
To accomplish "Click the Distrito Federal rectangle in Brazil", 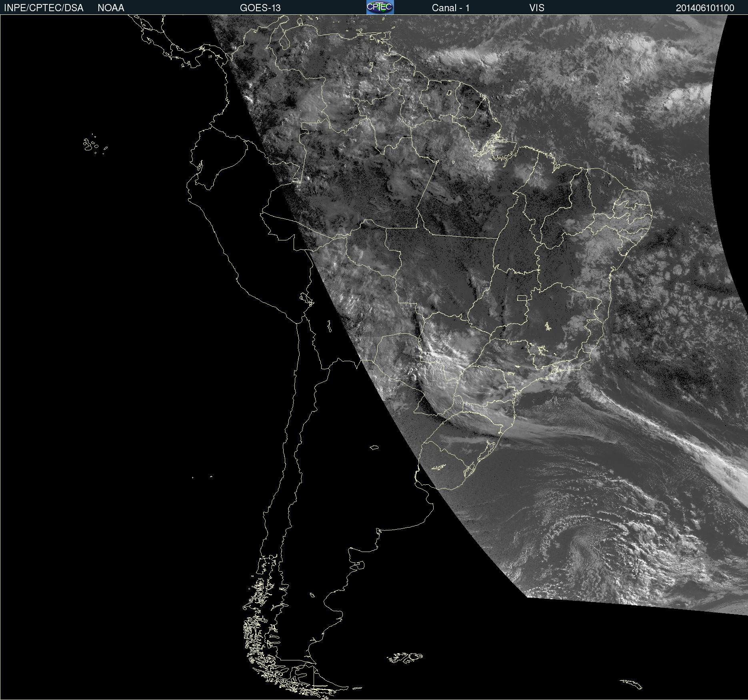I will [522, 298].
